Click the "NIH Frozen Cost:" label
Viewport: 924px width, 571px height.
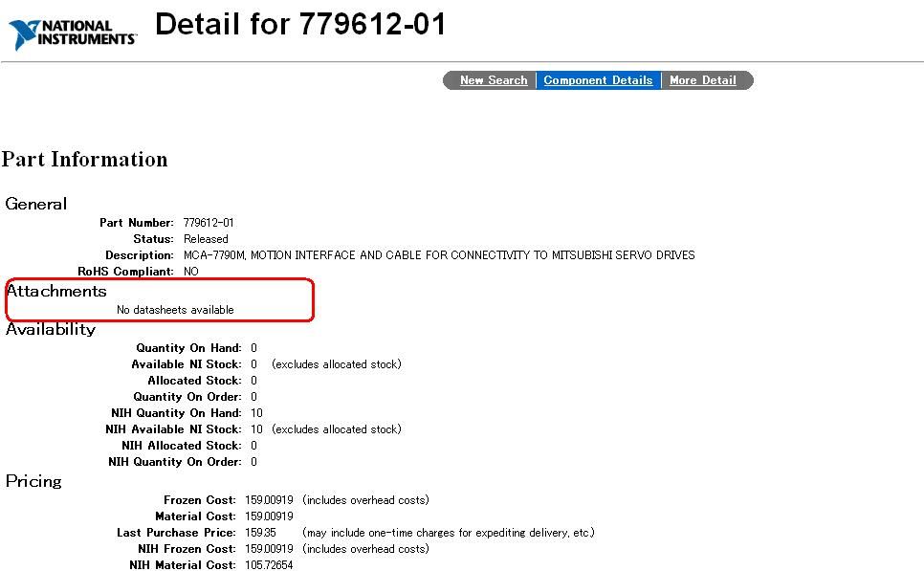click(x=187, y=549)
